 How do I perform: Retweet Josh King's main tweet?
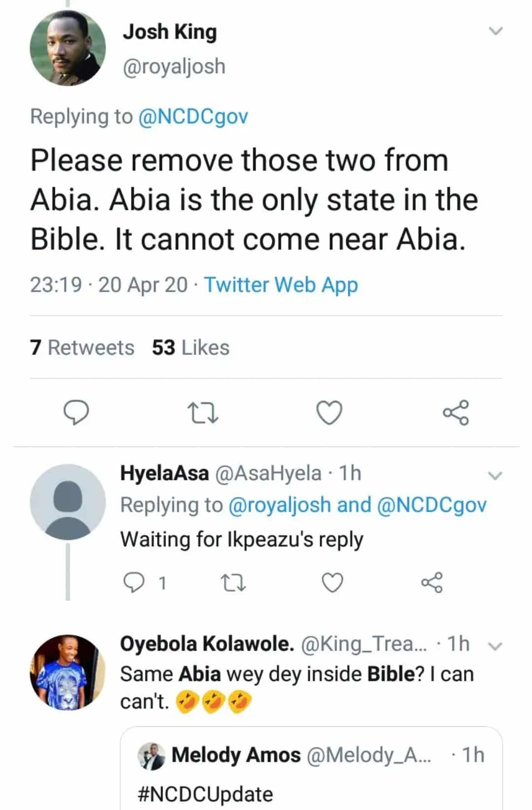(203, 413)
